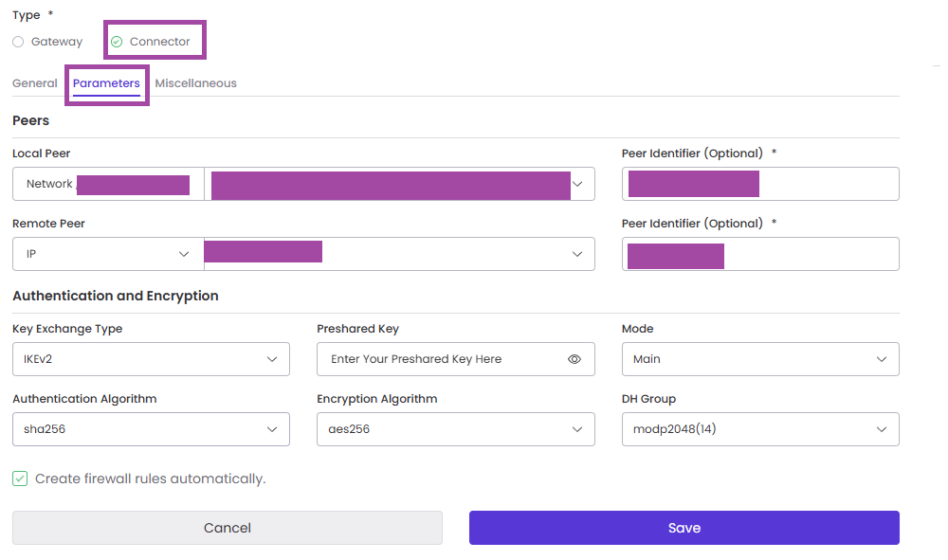
Task: Open the Encryption Algorithm dropdown
Action: 456,429
